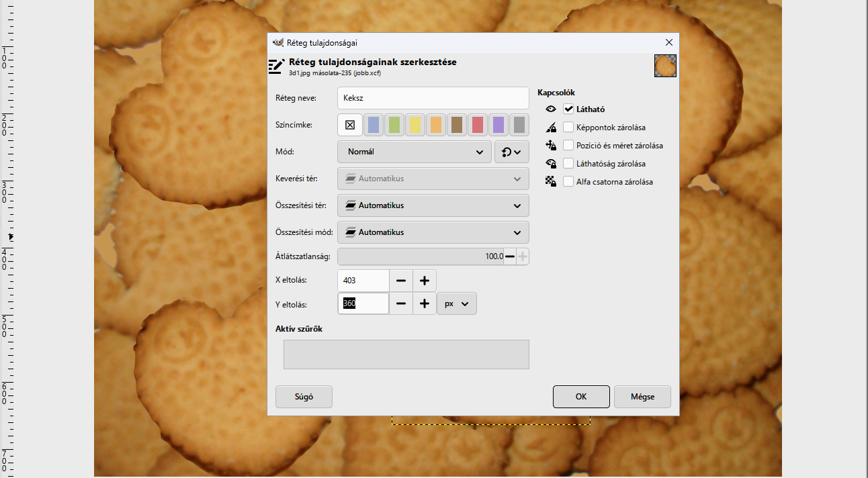The width and height of the screenshot is (868, 478).
Task: Click the Mégse button to cancel
Action: click(x=642, y=397)
